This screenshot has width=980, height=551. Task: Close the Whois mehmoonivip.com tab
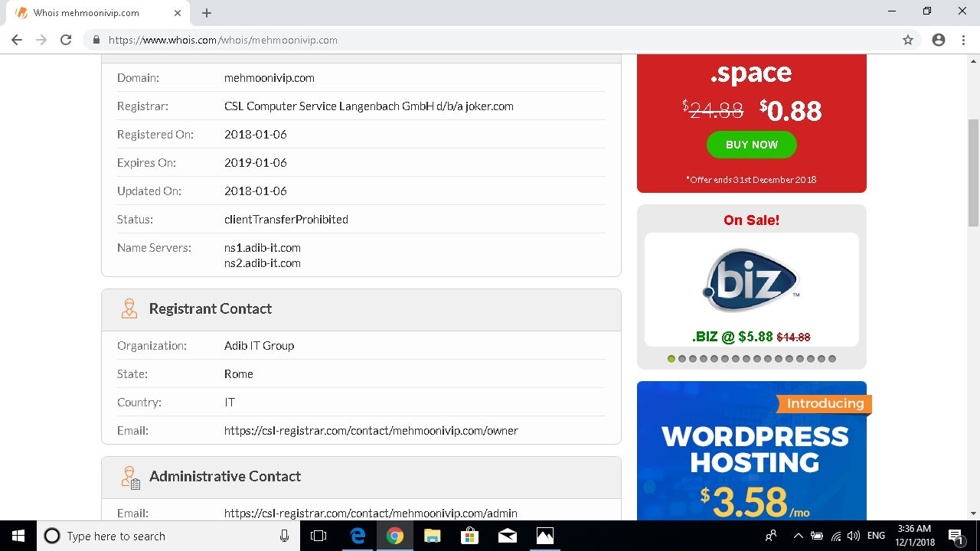[x=178, y=13]
